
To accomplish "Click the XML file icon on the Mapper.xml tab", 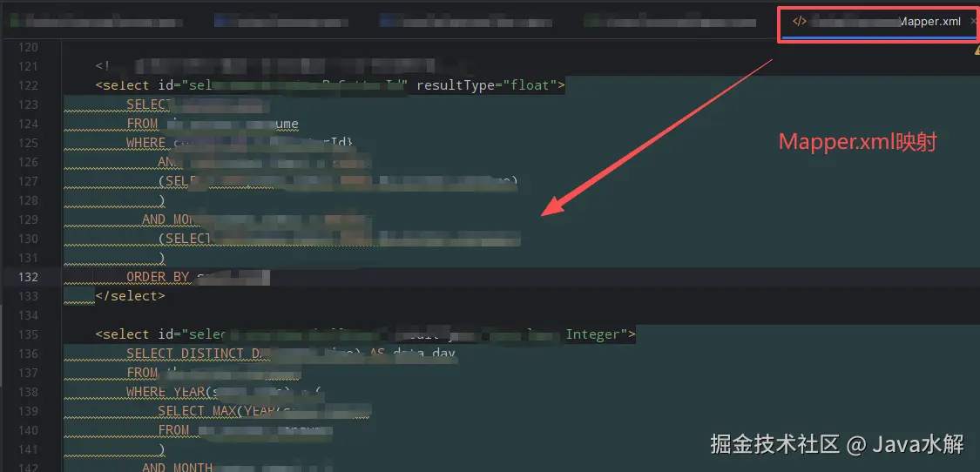I will pyautogui.click(x=800, y=21).
